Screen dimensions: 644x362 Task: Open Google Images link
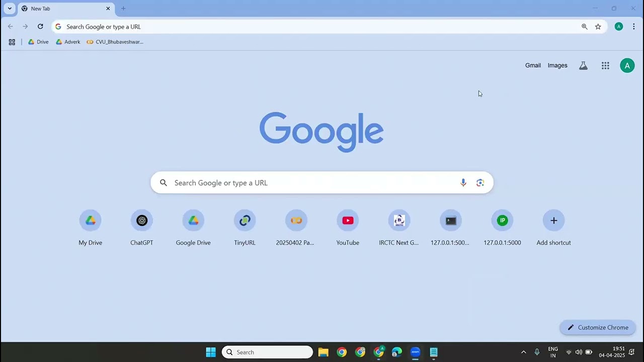557,65
